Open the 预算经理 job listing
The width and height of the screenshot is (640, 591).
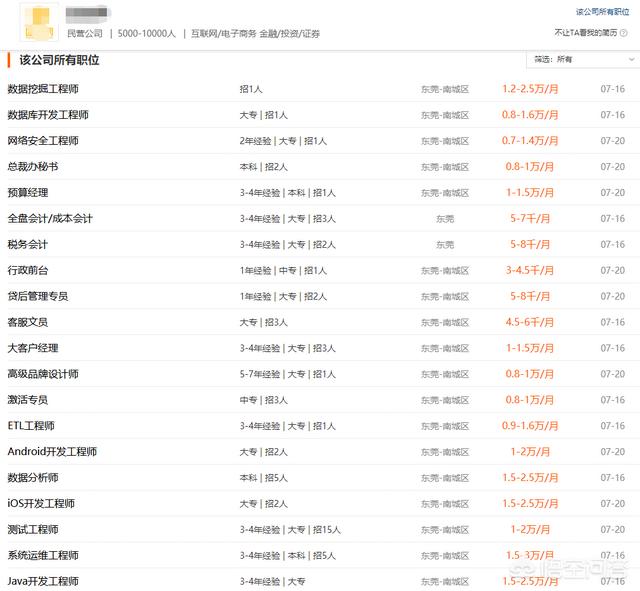tap(28, 193)
